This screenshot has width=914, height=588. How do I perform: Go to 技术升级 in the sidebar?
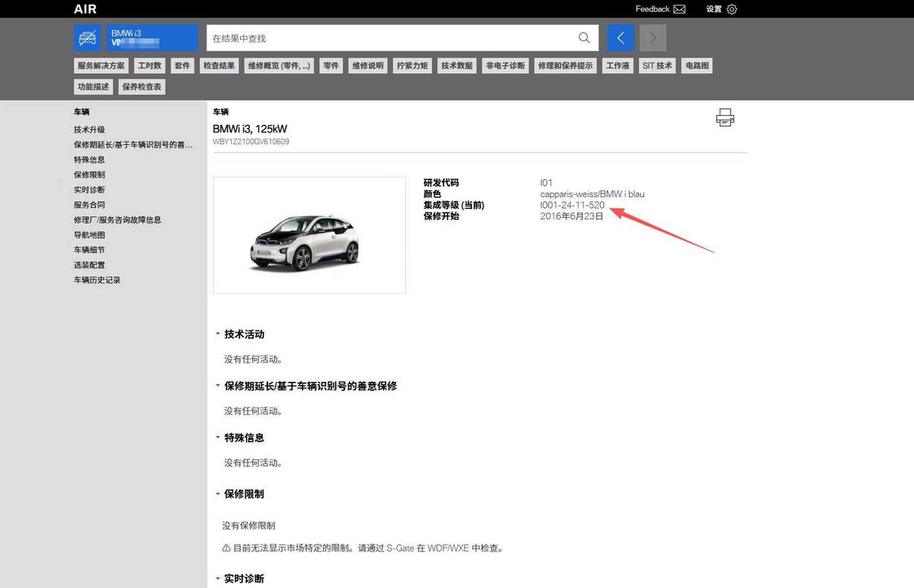(x=89, y=129)
